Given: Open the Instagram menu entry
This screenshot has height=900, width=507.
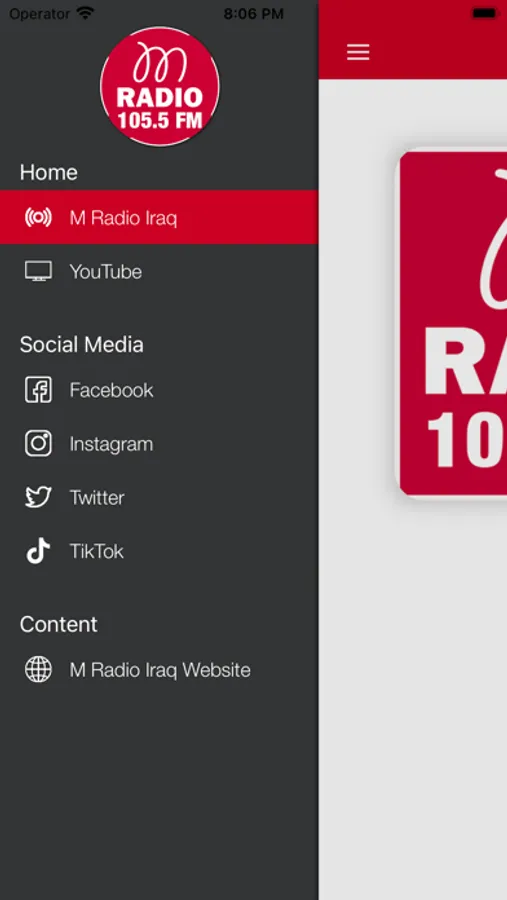Looking at the screenshot, I should tap(159, 444).
